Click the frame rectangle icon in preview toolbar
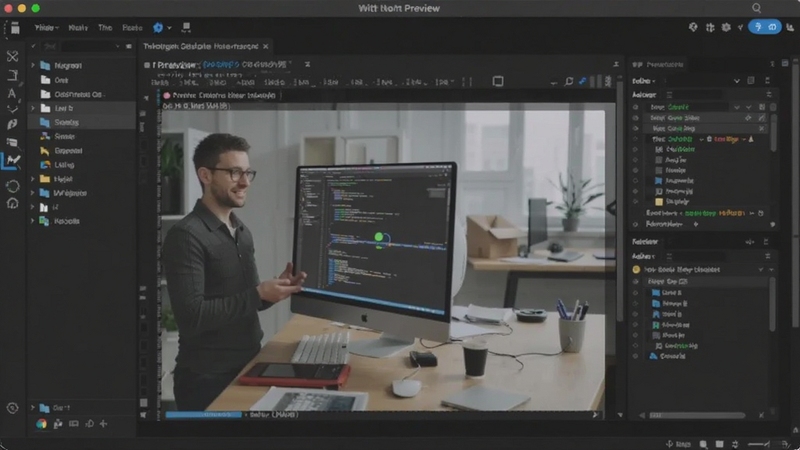 pyautogui.click(x=498, y=81)
